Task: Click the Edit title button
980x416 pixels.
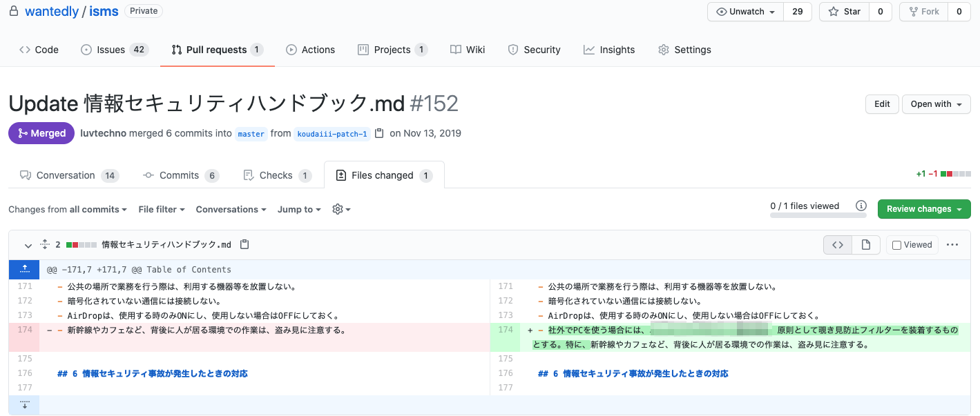Action: [x=882, y=104]
